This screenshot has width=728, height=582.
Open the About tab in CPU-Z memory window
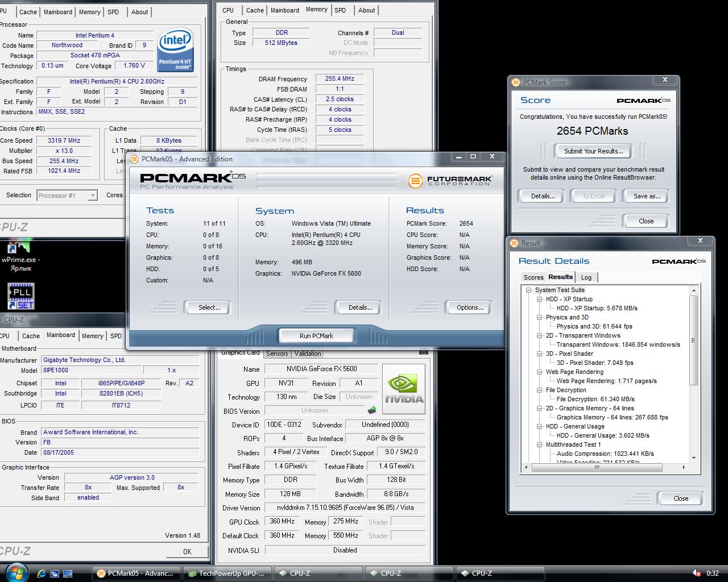click(367, 10)
